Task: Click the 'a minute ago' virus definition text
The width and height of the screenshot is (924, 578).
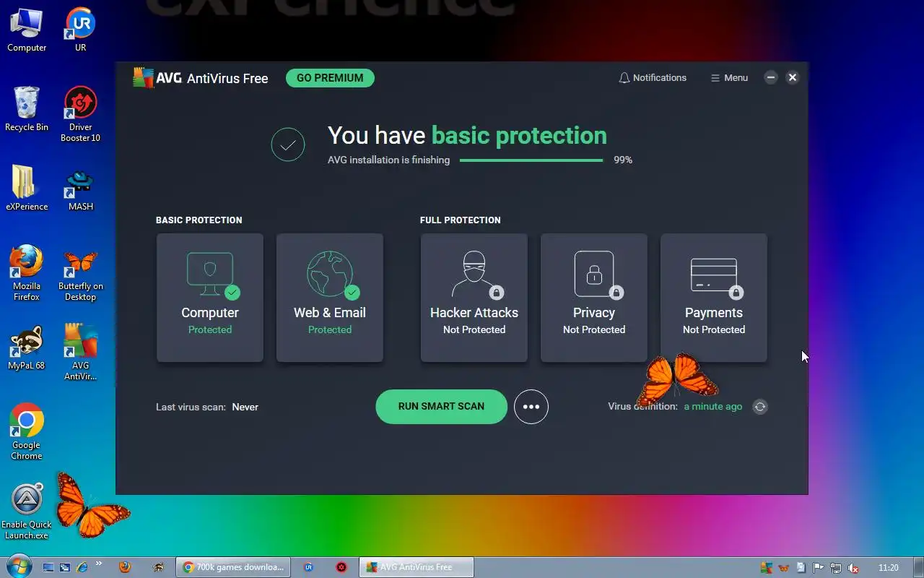Action: tap(713, 407)
